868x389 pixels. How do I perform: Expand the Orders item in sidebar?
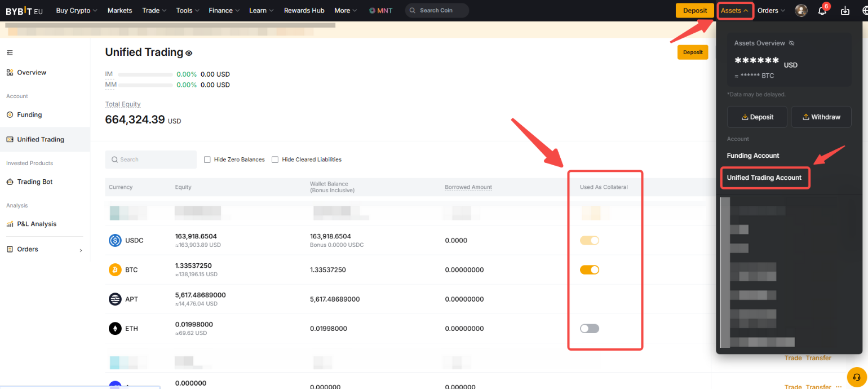[45, 249]
